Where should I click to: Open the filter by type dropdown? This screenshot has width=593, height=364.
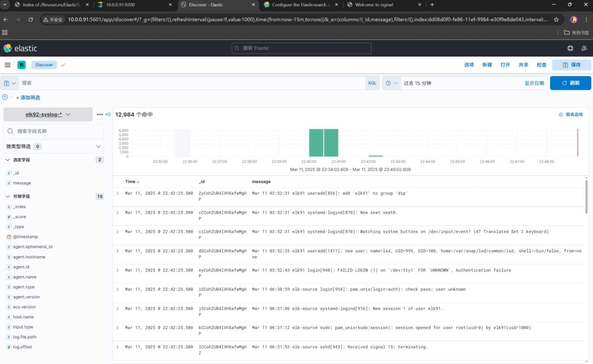[x=53, y=146]
